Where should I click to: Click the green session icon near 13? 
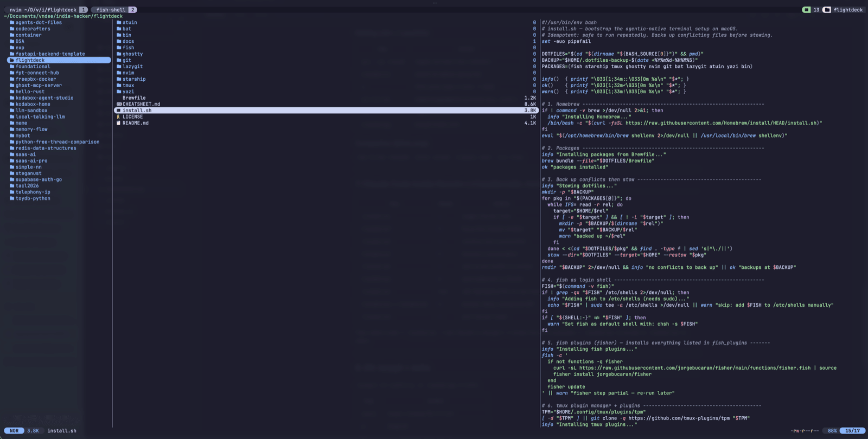806,10
